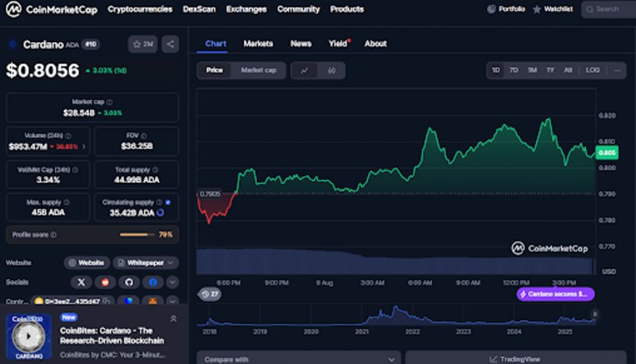Viewport: 636px width, 364px height.
Task: Switch to the About tab
Action: [375, 44]
